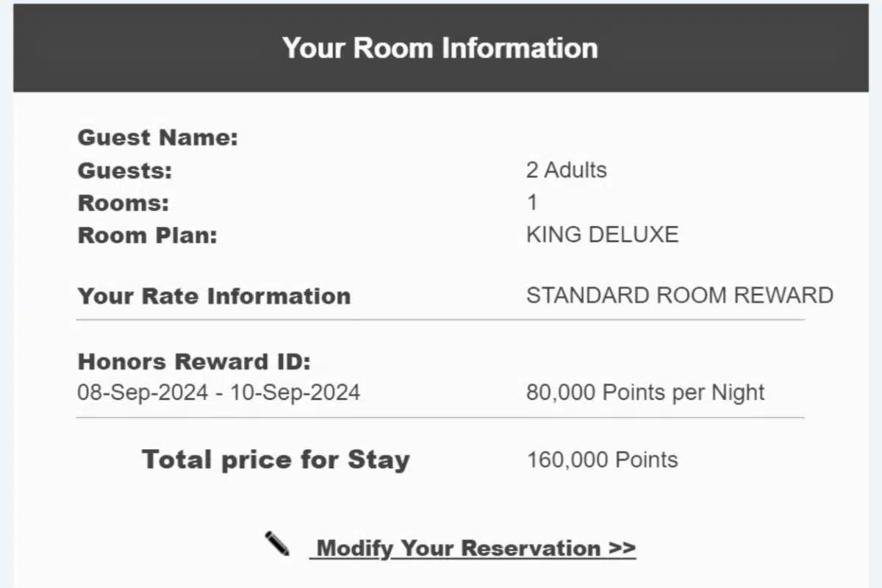The image size is (882, 588).
Task: Click the Honors Reward ID label
Action: [x=194, y=362]
